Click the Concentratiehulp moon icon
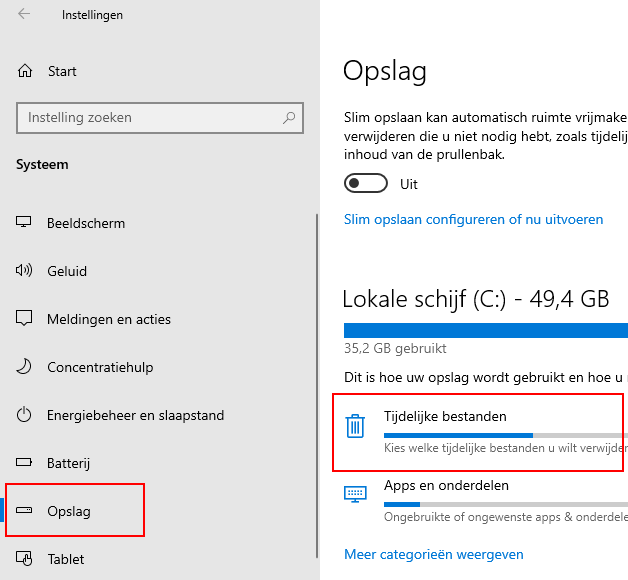The width and height of the screenshot is (628, 580). tap(25, 367)
